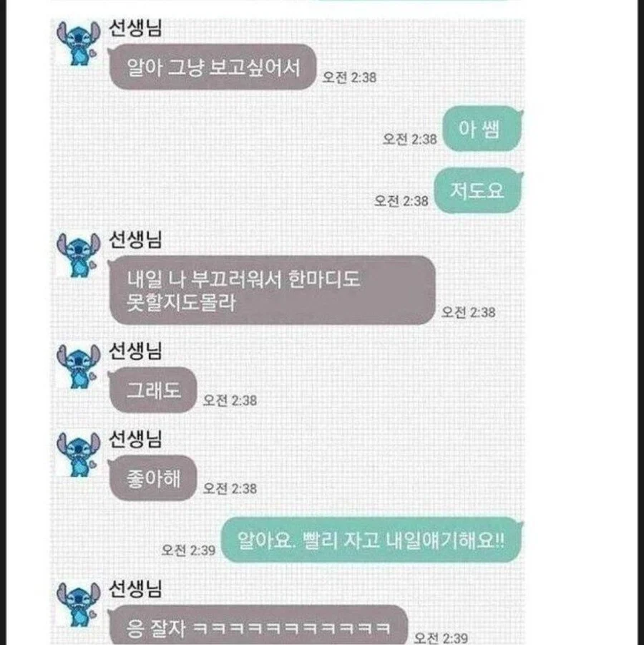Open sender name '선생님' above '알아 그냥 보고싶어서'

click(135, 28)
